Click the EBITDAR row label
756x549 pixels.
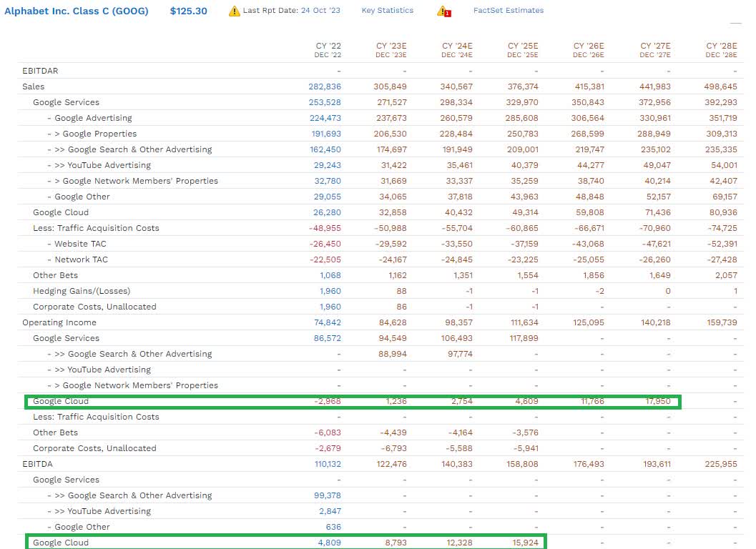click(40, 71)
